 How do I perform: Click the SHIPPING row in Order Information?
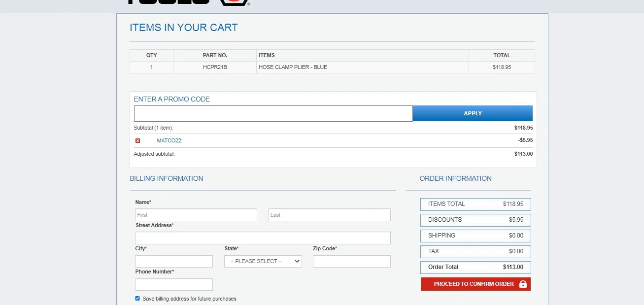coord(475,236)
